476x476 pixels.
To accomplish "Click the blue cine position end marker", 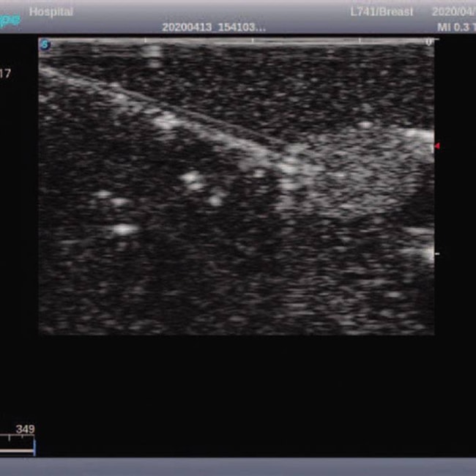I will click(x=34, y=446).
